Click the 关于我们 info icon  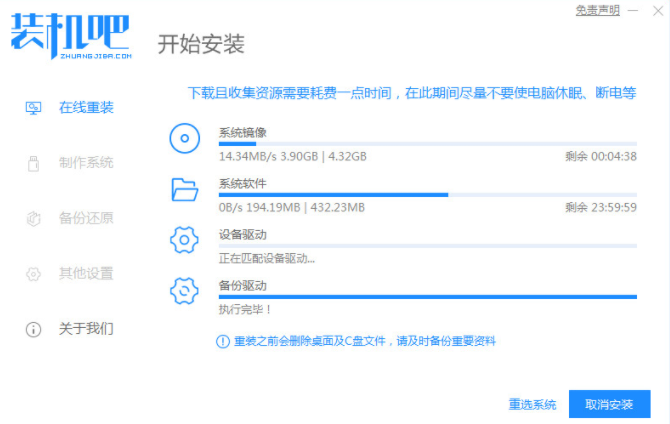point(33,329)
